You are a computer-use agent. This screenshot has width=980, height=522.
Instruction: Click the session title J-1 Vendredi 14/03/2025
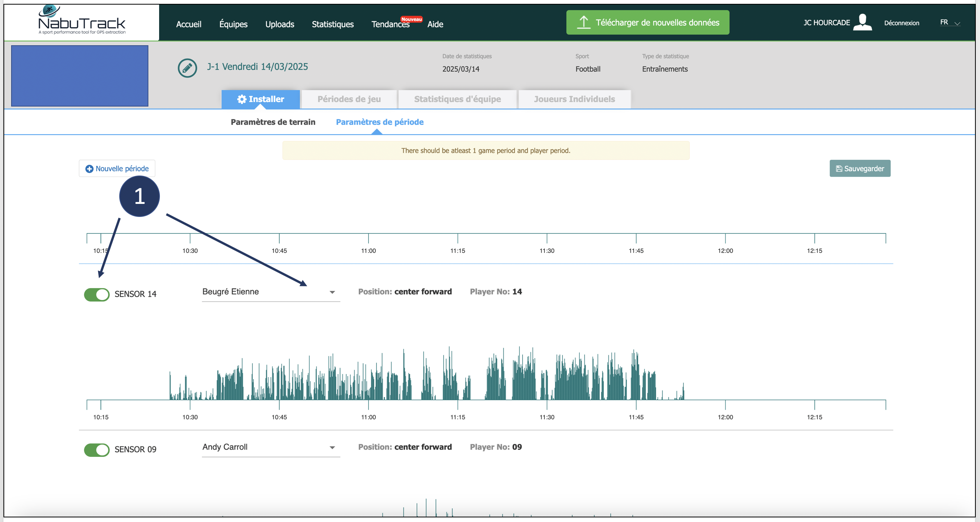[257, 67]
